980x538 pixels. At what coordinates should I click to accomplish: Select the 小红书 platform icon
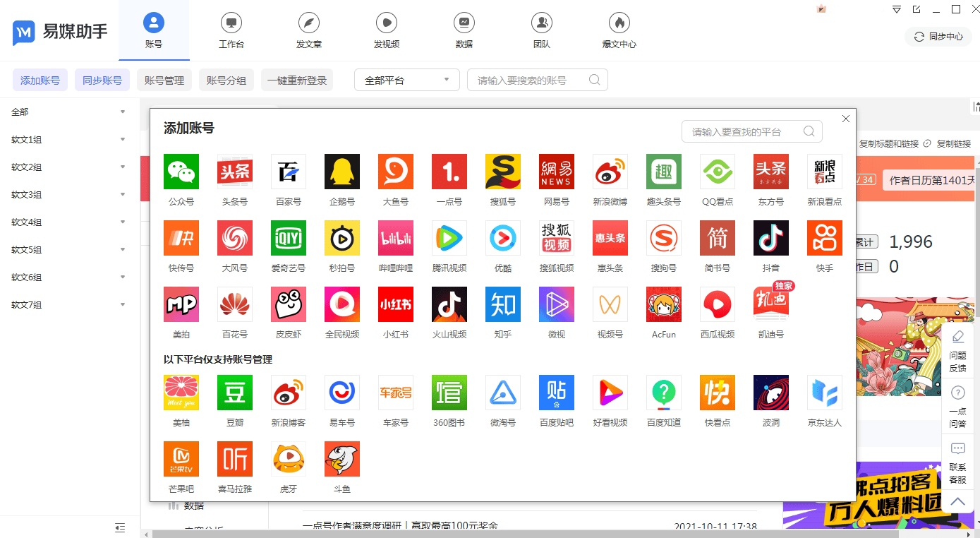(x=395, y=304)
